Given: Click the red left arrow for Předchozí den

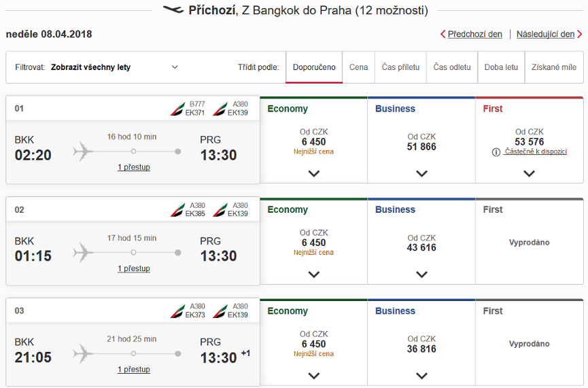Looking at the screenshot, I should click(x=443, y=34).
